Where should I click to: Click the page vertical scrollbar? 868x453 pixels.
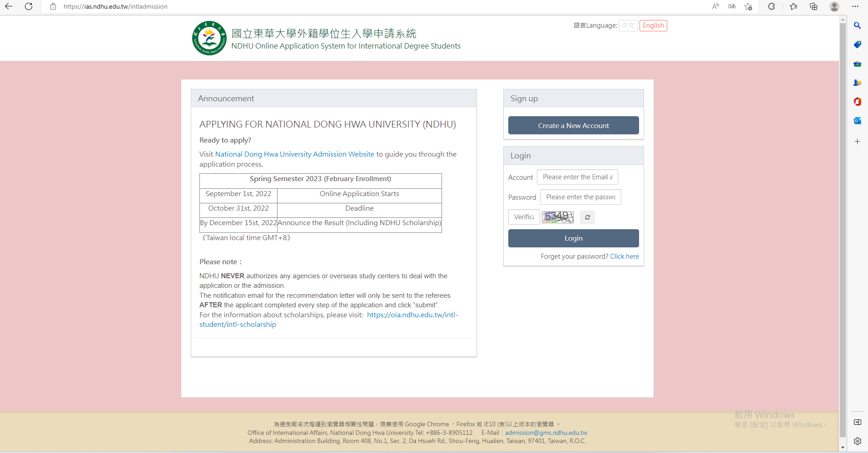(843, 229)
